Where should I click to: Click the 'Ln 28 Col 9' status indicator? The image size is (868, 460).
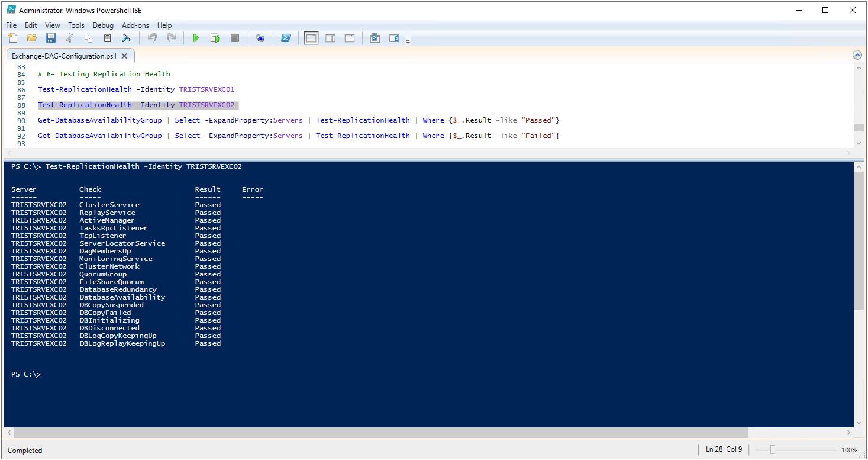click(724, 449)
